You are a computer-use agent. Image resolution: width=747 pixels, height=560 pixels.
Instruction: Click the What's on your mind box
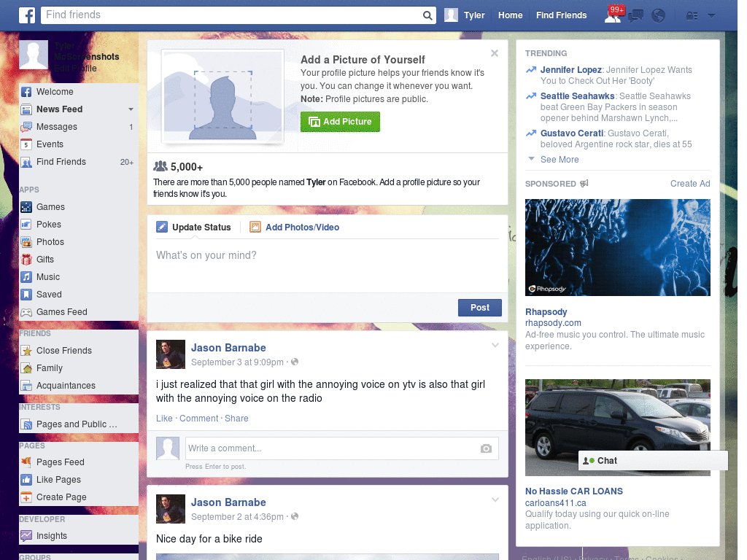[x=328, y=266]
